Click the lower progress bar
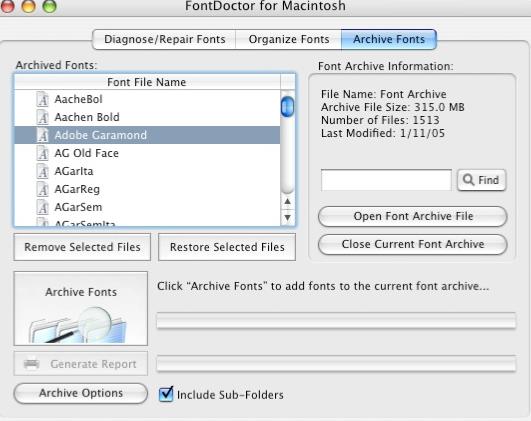The width and height of the screenshot is (531, 421). pyautogui.click(x=336, y=363)
